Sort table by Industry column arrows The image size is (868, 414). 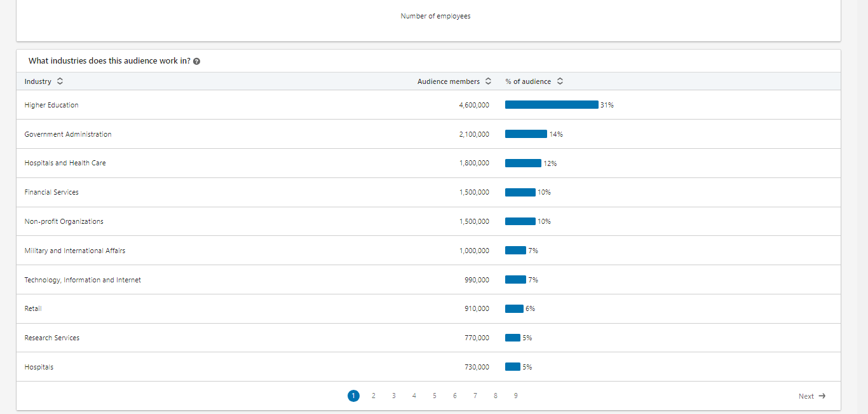pyautogui.click(x=60, y=81)
